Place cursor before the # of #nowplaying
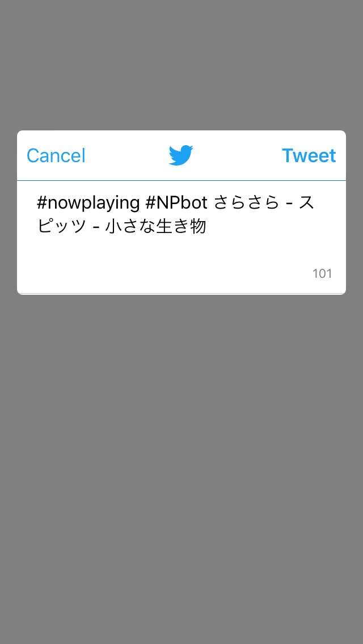 click(37, 203)
